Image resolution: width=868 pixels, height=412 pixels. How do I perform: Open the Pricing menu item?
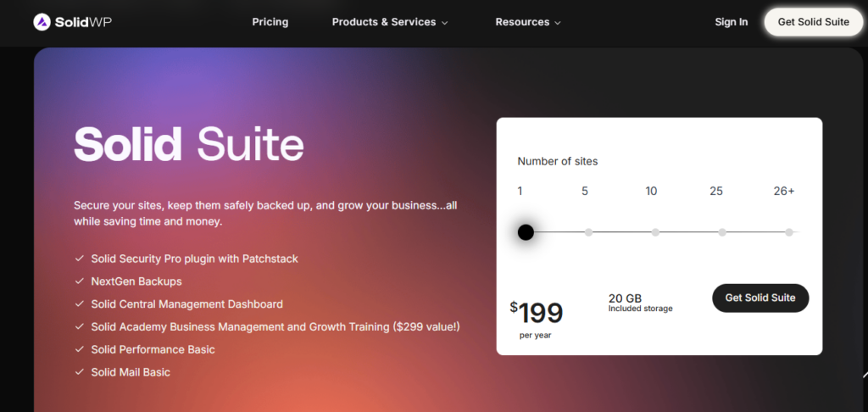click(270, 22)
